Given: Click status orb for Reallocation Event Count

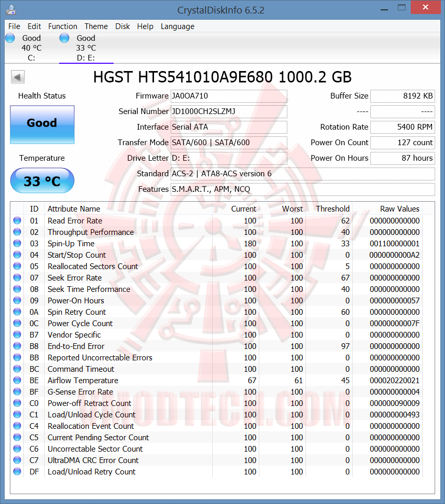Looking at the screenshot, I should (17, 426).
